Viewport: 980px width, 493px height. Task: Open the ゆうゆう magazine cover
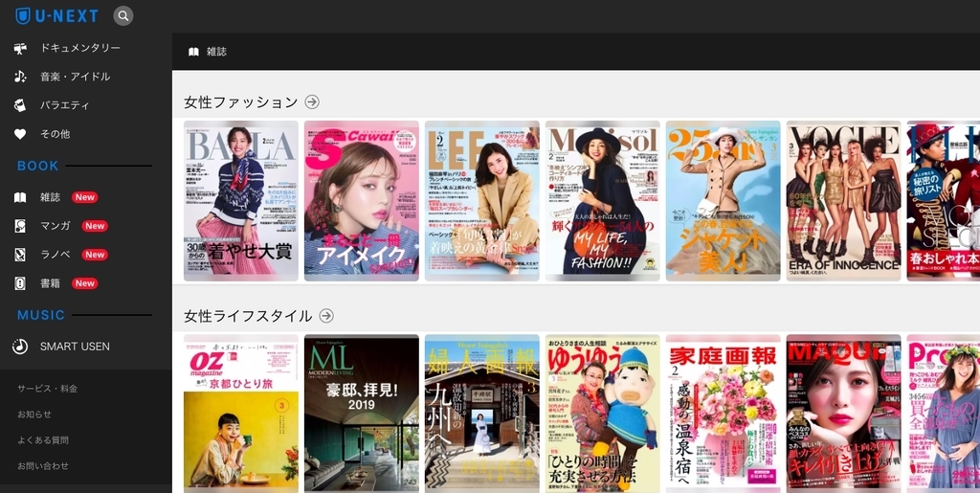603,414
